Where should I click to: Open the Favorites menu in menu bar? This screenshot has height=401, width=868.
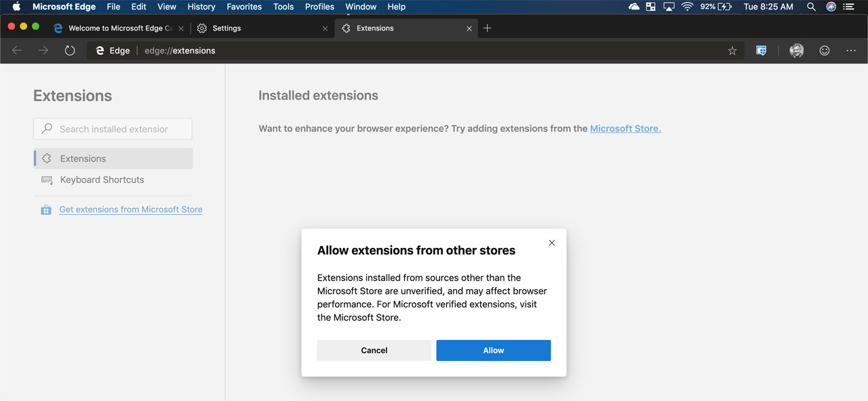[243, 7]
